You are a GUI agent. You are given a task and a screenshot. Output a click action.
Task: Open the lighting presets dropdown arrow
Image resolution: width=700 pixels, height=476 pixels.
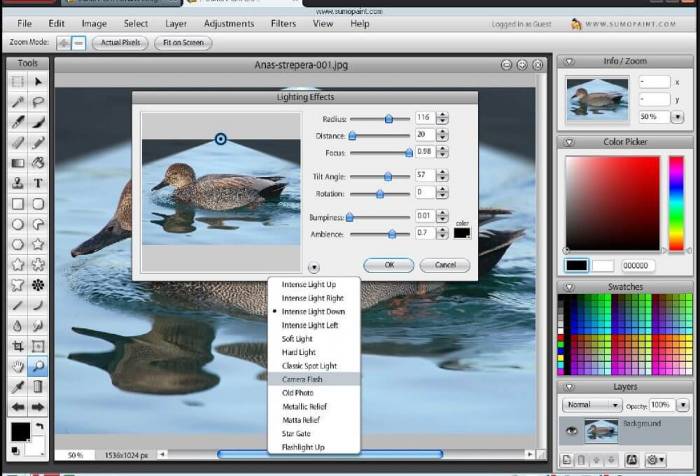[314, 267]
